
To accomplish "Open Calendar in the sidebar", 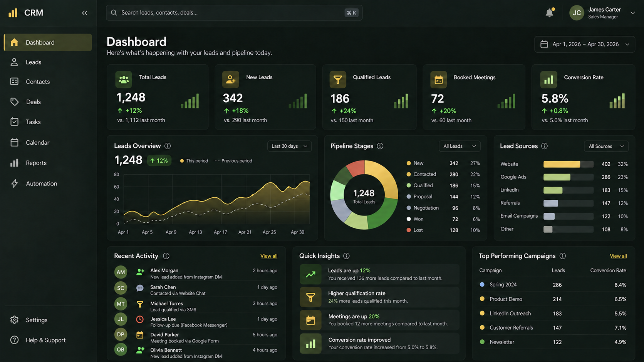I will point(48,142).
